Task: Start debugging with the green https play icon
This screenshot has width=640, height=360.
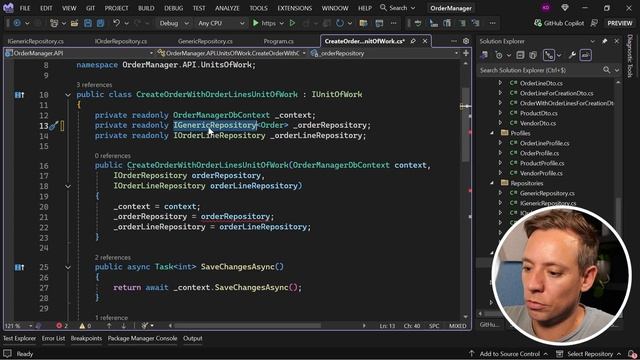Action: coord(256,23)
